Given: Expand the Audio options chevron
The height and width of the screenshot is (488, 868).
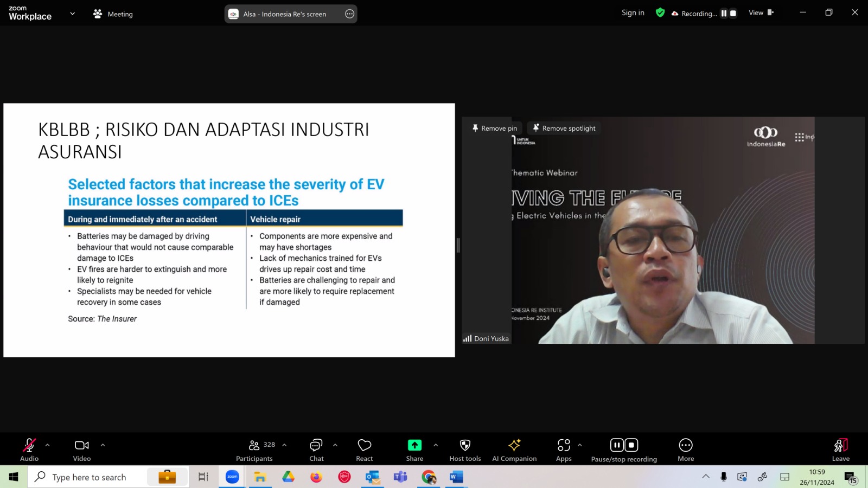Looking at the screenshot, I should pos(48,445).
